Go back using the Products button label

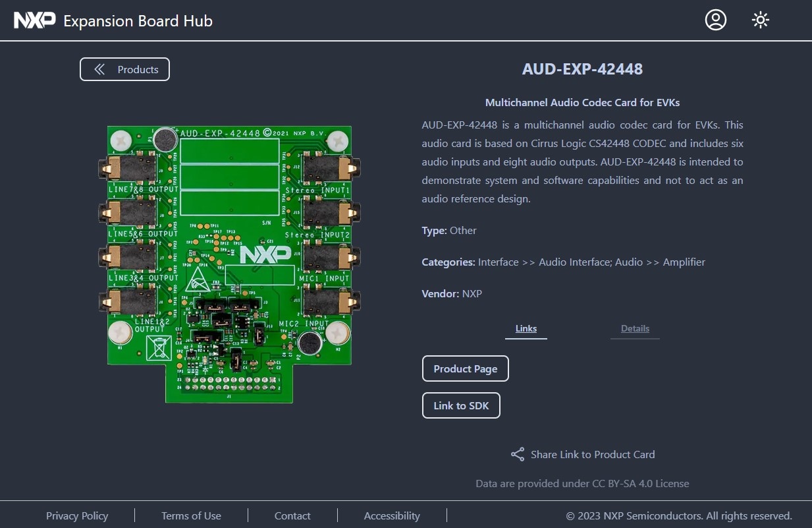[x=138, y=69]
